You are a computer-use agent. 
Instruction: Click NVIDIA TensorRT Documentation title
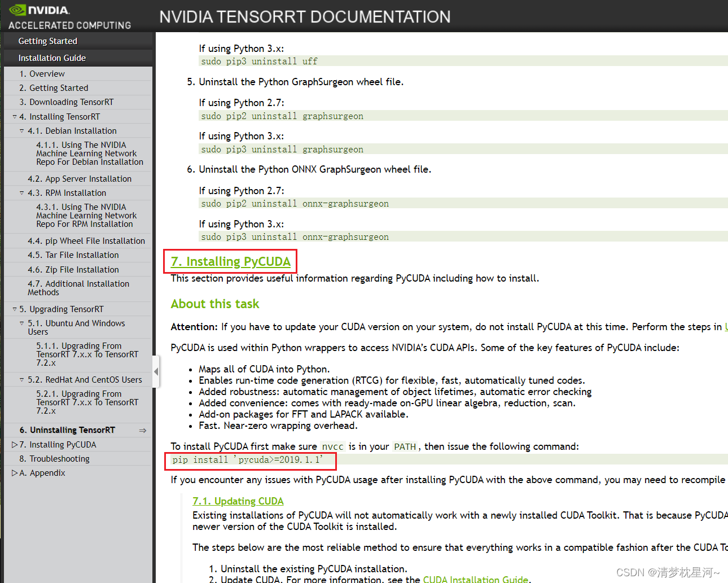tap(305, 17)
